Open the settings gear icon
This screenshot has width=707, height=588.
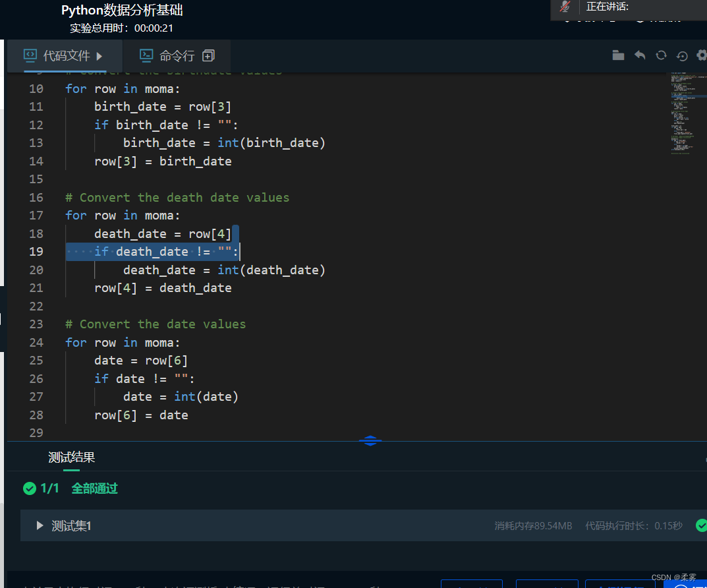coord(702,55)
